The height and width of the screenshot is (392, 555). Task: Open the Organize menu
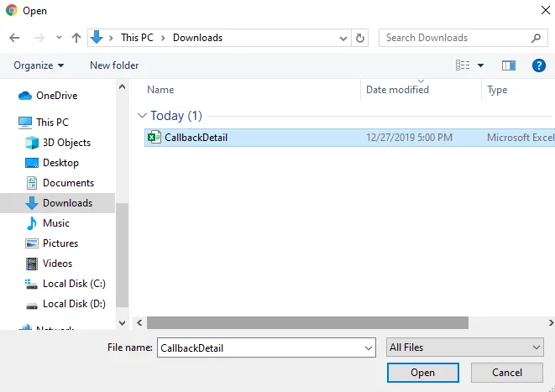click(39, 65)
